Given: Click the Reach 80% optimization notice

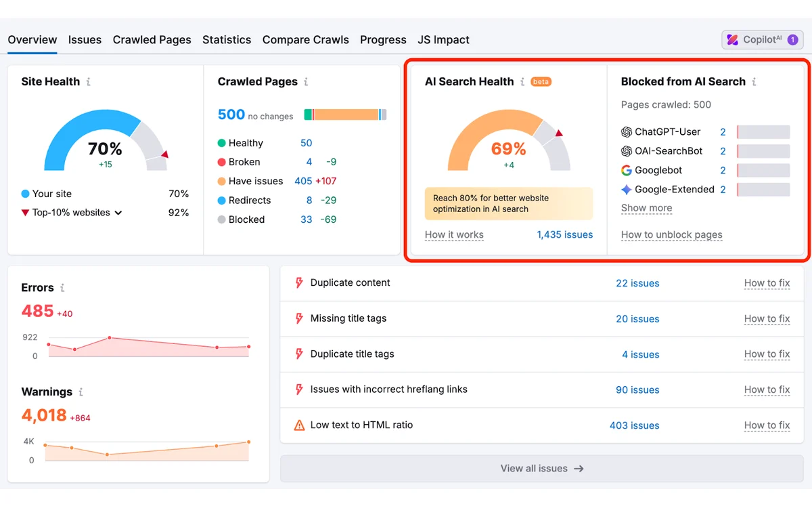Looking at the screenshot, I should point(509,204).
